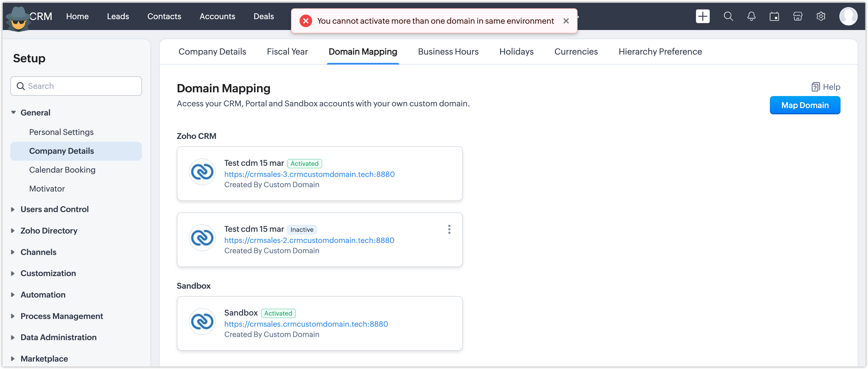Open the calendar icon in header

774,16
